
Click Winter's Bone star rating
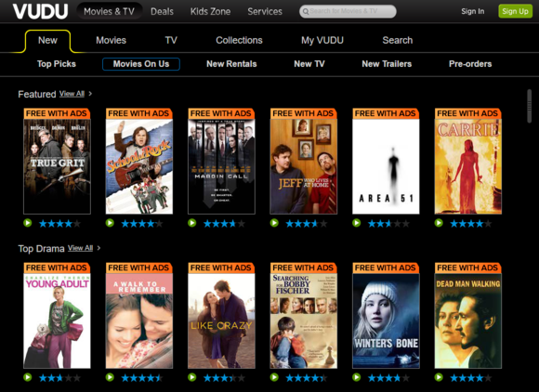[x=388, y=378]
